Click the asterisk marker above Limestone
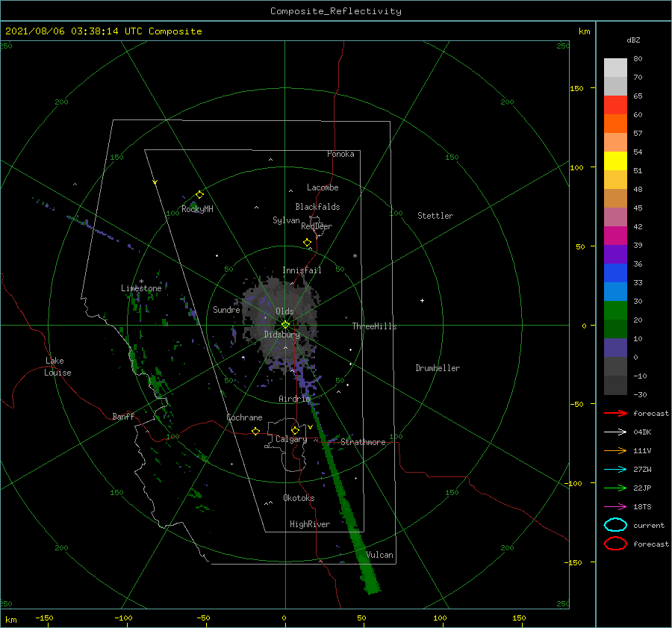Image resolution: width=672 pixels, height=628 pixels. pyautogui.click(x=141, y=282)
